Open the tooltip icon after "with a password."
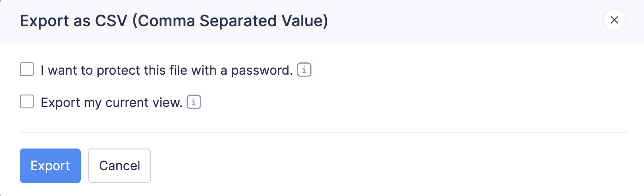Screen dimensions: 644x196 (304, 70)
